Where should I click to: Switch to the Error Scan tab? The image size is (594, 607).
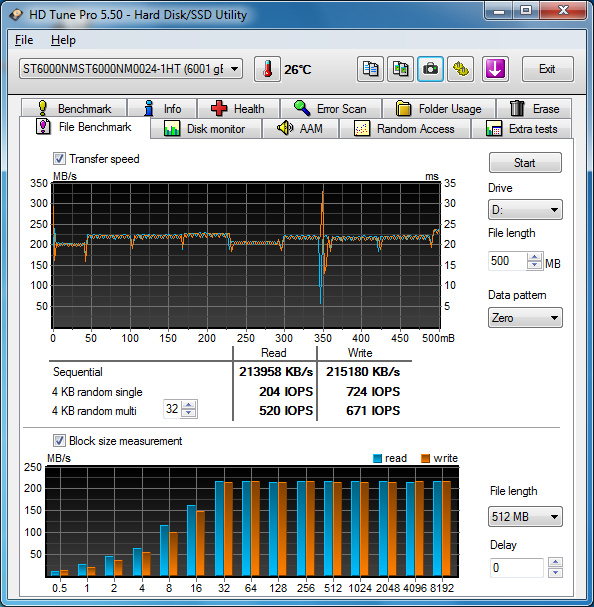(x=330, y=108)
